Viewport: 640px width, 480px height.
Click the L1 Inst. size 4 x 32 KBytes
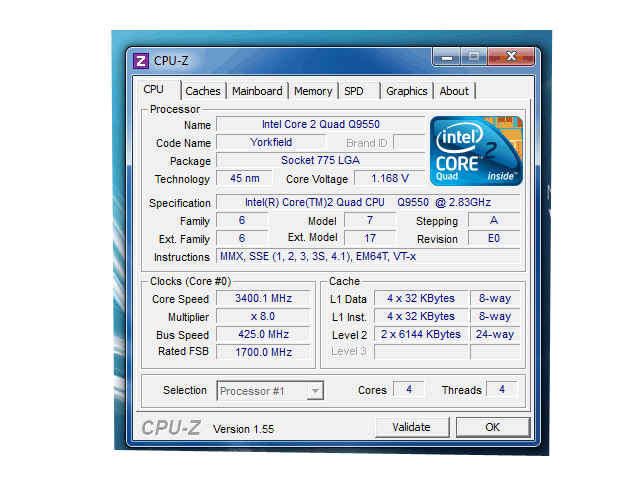[x=421, y=316]
